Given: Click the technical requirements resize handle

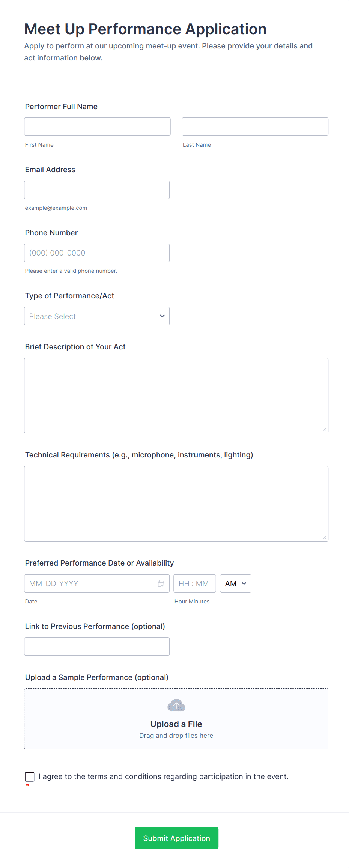Looking at the screenshot, I should click(x=324, y=537).
